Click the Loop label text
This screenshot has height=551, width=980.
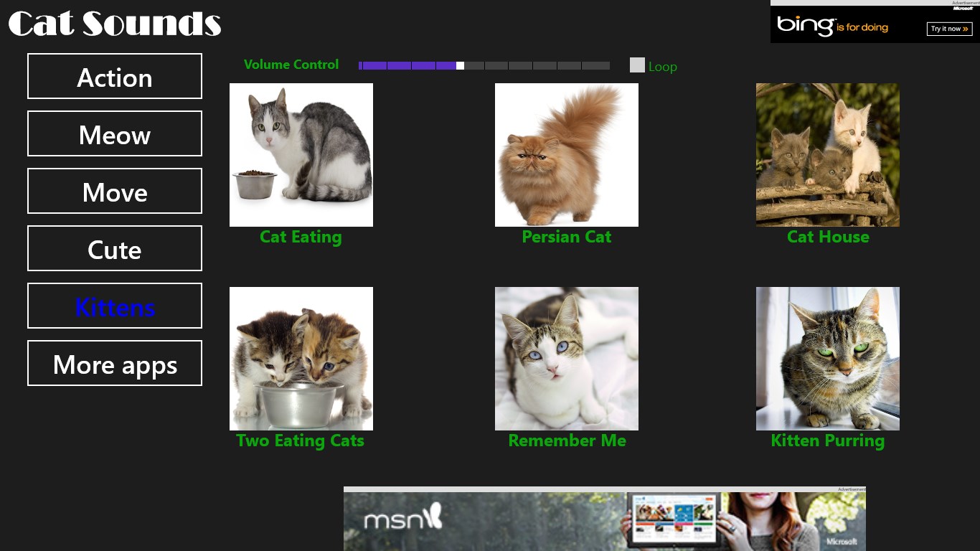click(x=663, y=67)
